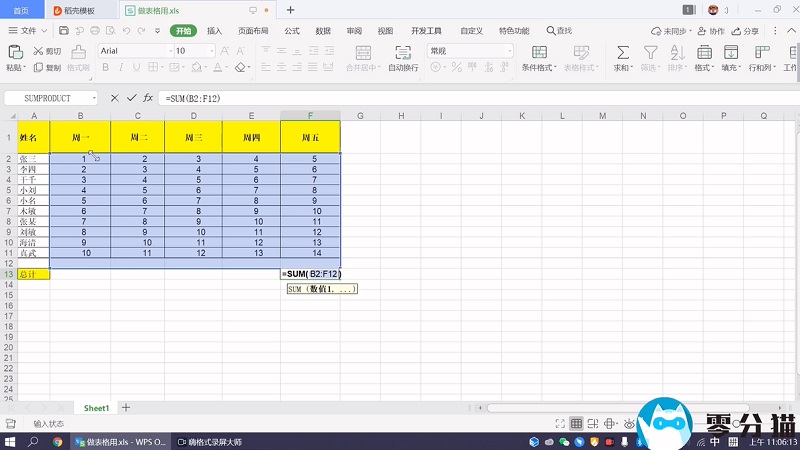Click inside the formula bar input
Viewport: 800px width, 450px height.
[x=450, y=98]
